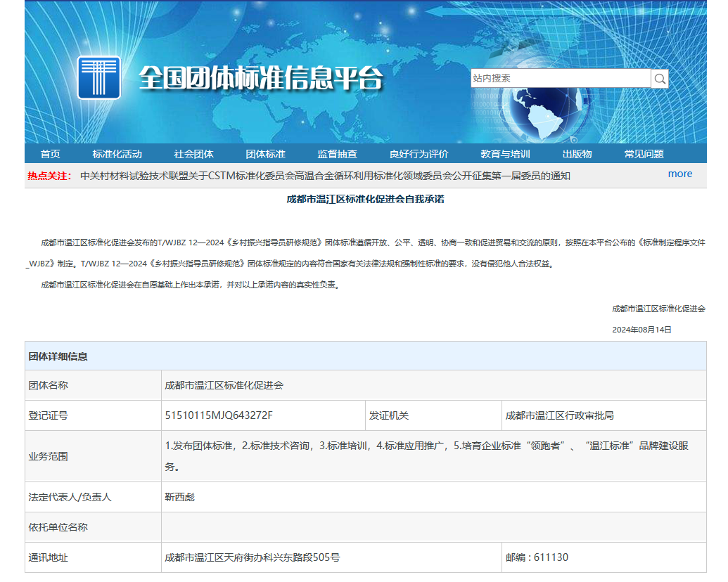Click the signature line 成都市温江区标准化促进会 above the date

658,309
